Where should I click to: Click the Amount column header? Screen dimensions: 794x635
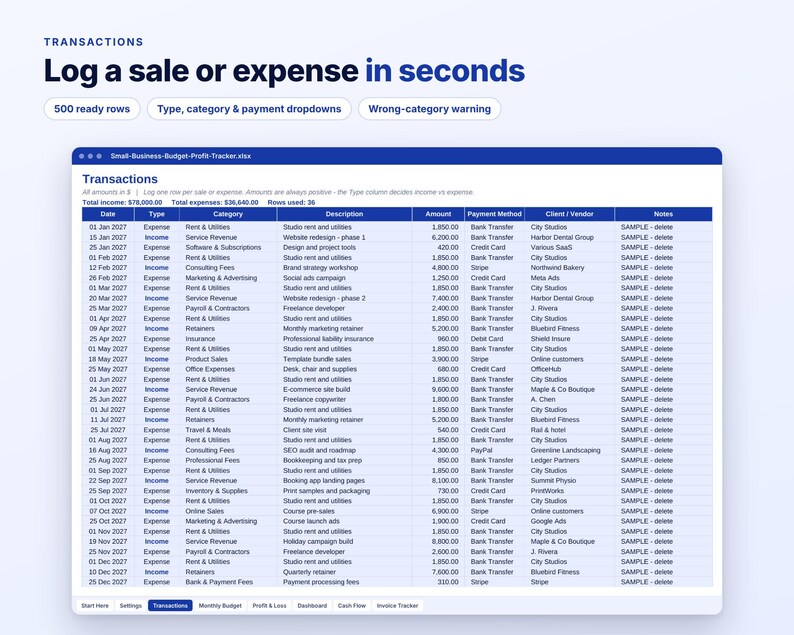click(438, 214)
